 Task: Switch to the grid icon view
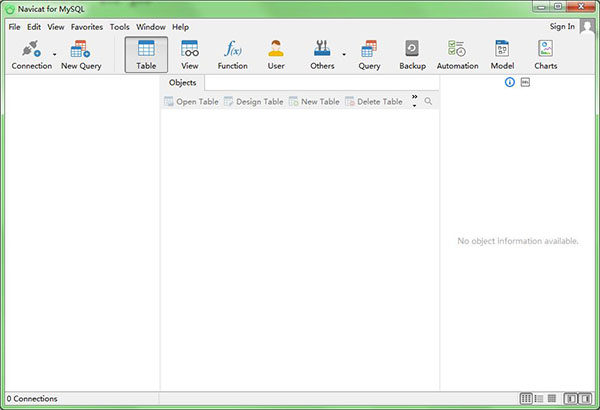tap(526, 399)
